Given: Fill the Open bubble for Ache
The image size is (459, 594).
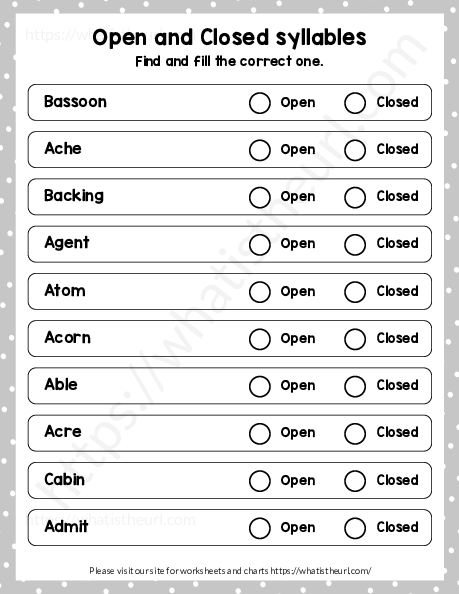Looking at the screenshot, I should [x=260, y=150].
